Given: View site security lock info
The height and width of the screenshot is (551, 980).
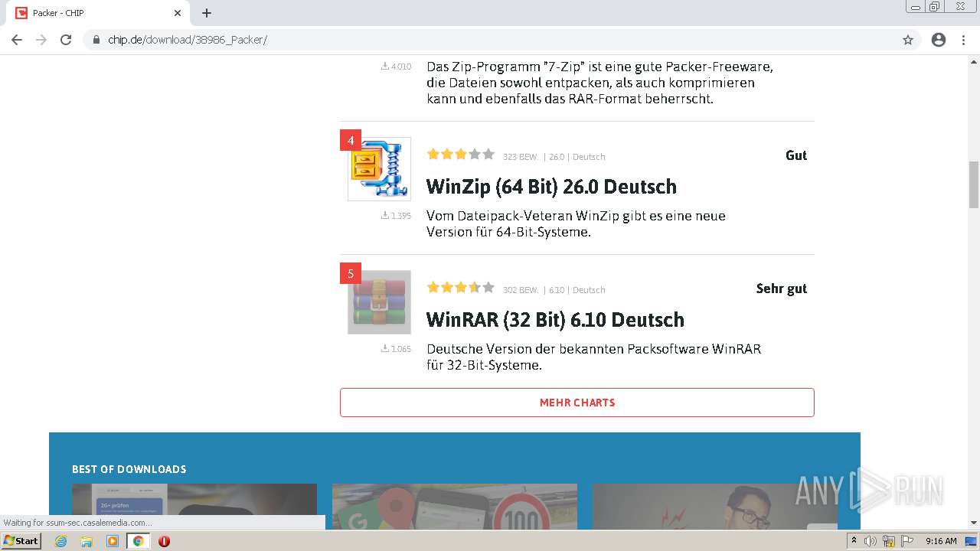Looking at the screenshot, I should click(96, 40).
